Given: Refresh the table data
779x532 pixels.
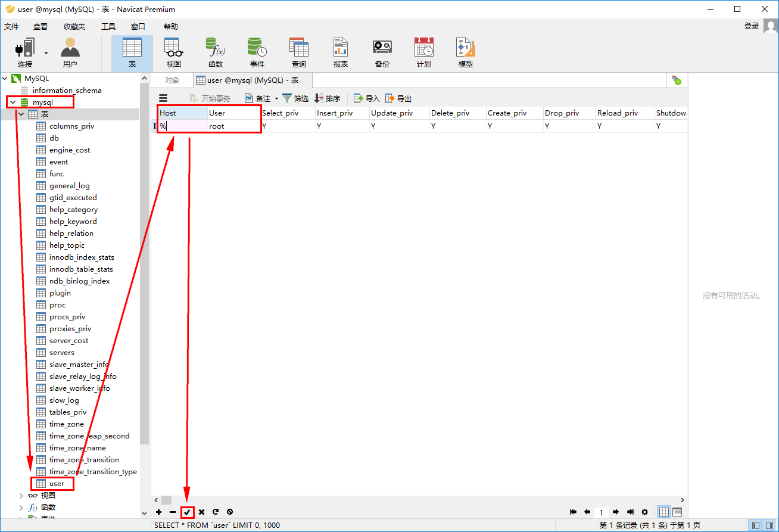Looking at the screenshot, I should click(216, 512).
